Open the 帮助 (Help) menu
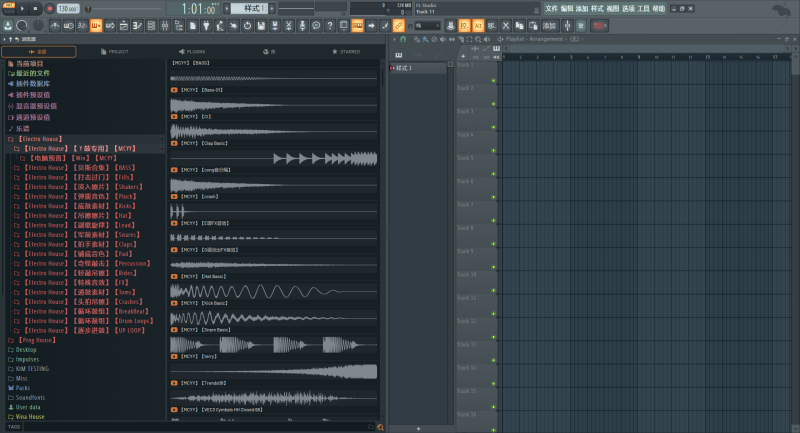Image resolution: width=800 pixels, height=433 pixels. tap(658, 8)
